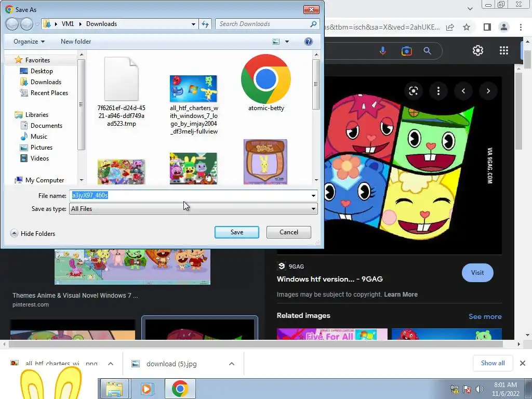Select Favorites in the navigation pane
Image resolution: width=532 pixels, height=399 pixels.
37,60
